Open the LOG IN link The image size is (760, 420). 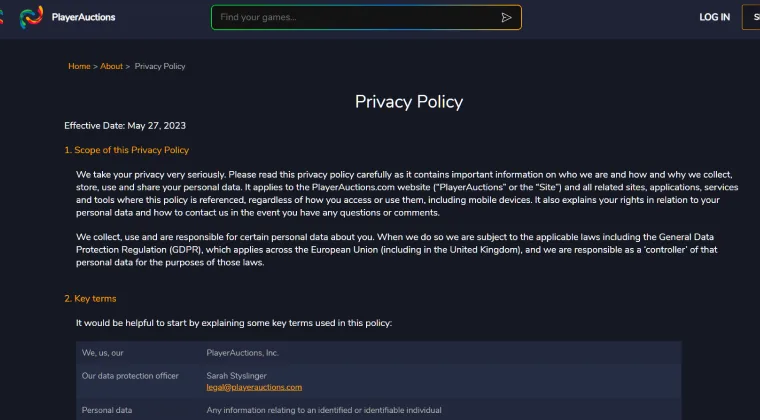[714, 17]
